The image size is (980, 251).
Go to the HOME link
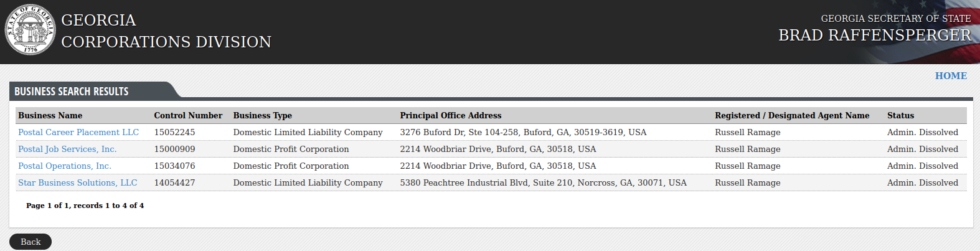[x=951, y=76]
